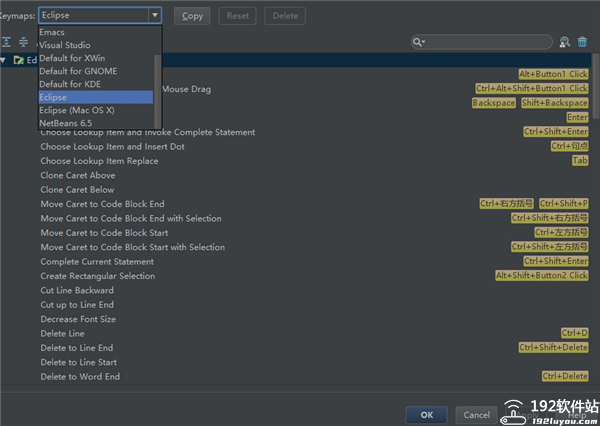Open the Keymaps dropdown arrow
Screen dimensions: 600x426
click(x=155, y=15)
